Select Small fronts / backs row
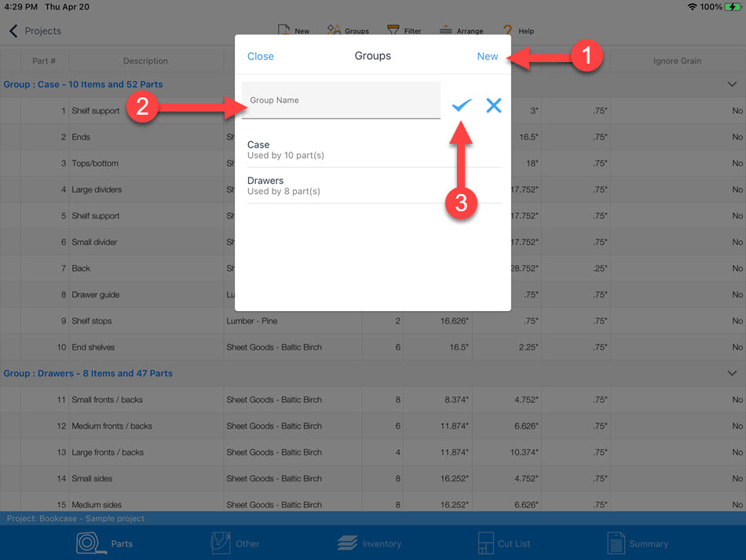 [x=373, y=400]
